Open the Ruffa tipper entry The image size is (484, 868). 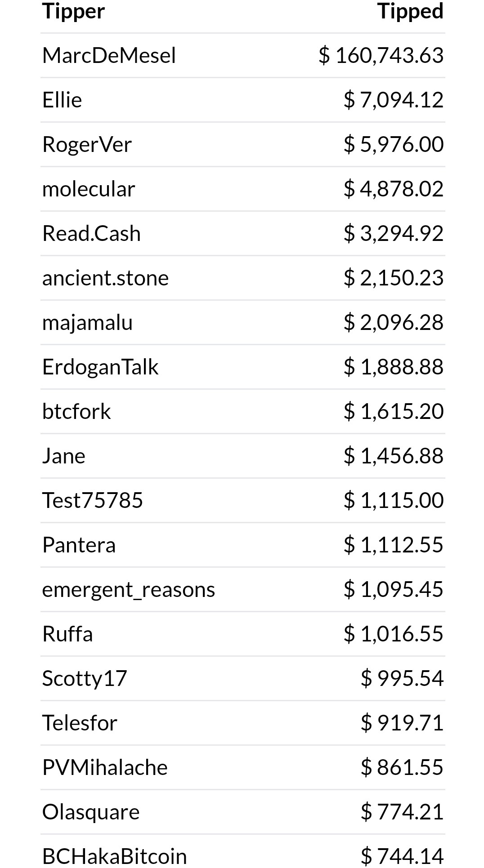[x=67, y=634]
